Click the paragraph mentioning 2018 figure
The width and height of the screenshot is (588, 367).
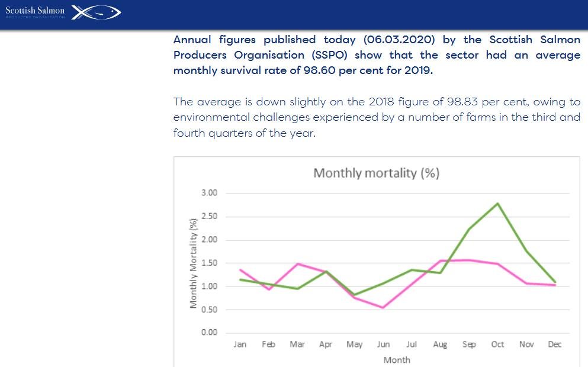[377, 117]
